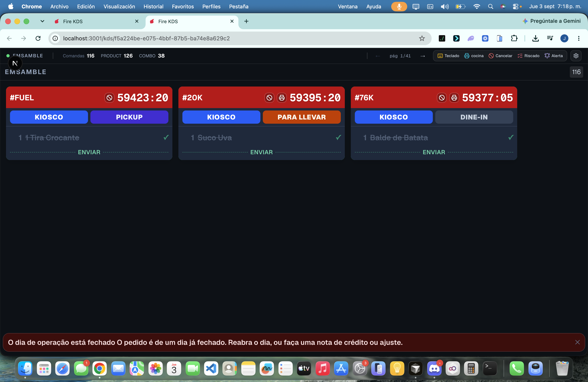Send the #FUEL order with ENVIAR

(89, 152)
